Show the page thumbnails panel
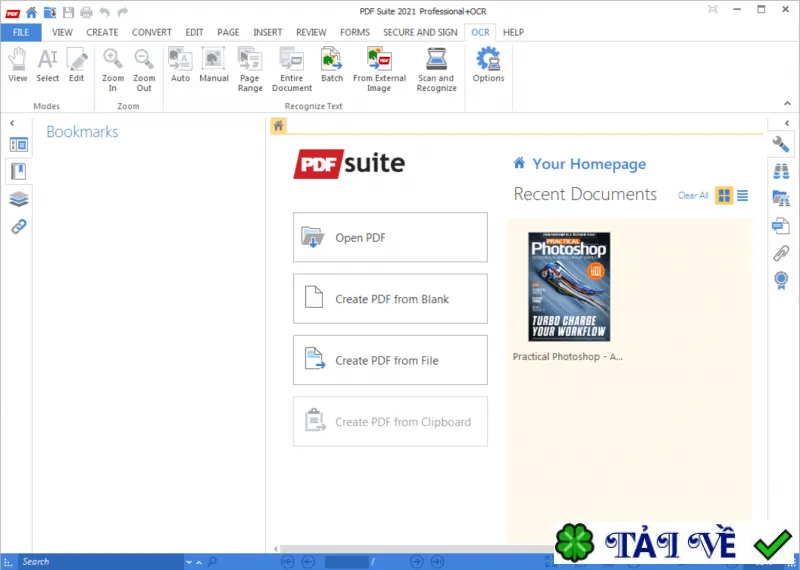Screen dimensions: 800x570 tap(19, 145)
